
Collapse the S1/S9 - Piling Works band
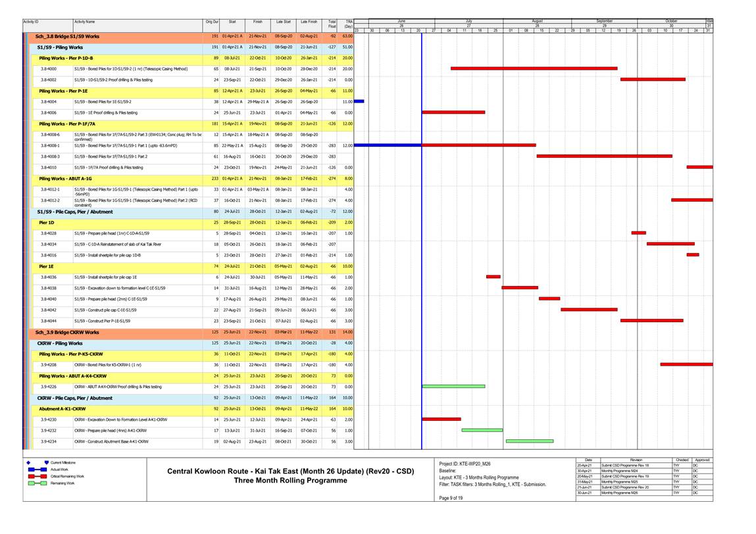[x=61, y=47]
